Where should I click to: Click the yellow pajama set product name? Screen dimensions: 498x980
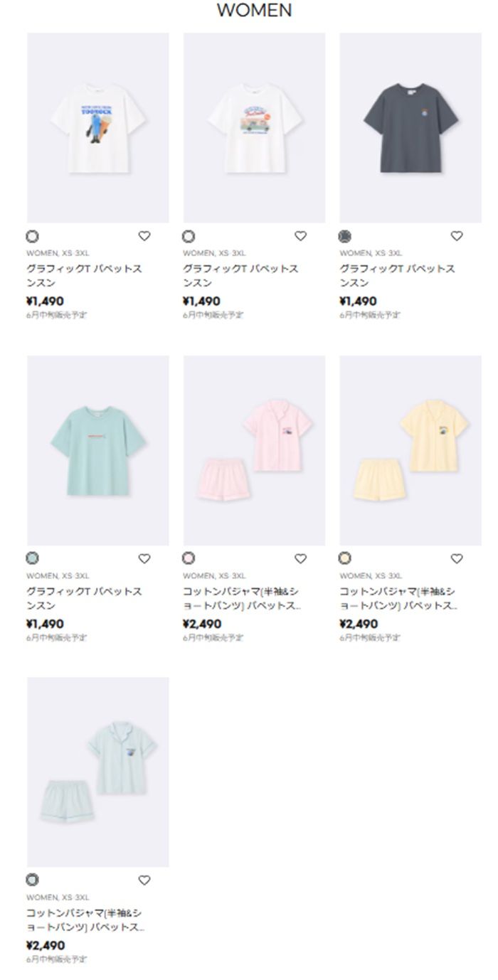tap(398, 599)
